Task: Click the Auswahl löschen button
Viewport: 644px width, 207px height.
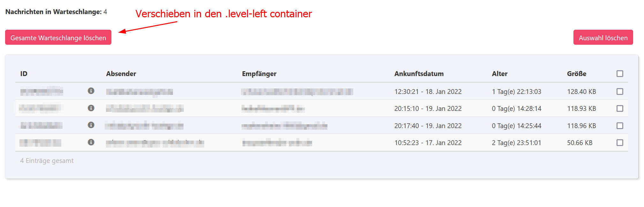Action: click(x=603, y=37)
